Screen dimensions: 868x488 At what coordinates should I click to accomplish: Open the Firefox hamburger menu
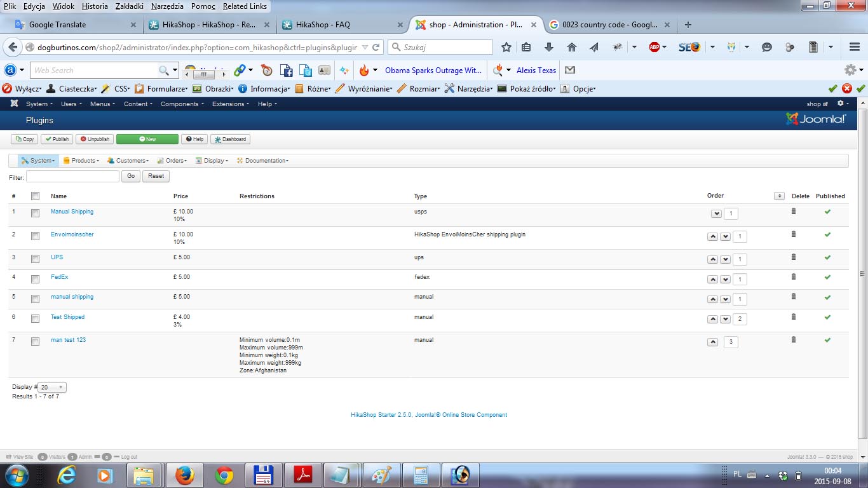tap(855, 47)
